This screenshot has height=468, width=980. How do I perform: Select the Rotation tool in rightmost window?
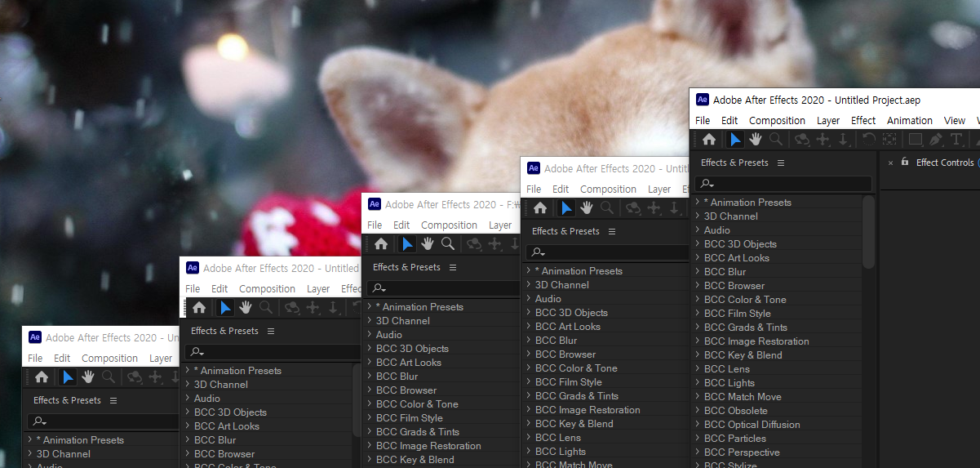[870, 140]
